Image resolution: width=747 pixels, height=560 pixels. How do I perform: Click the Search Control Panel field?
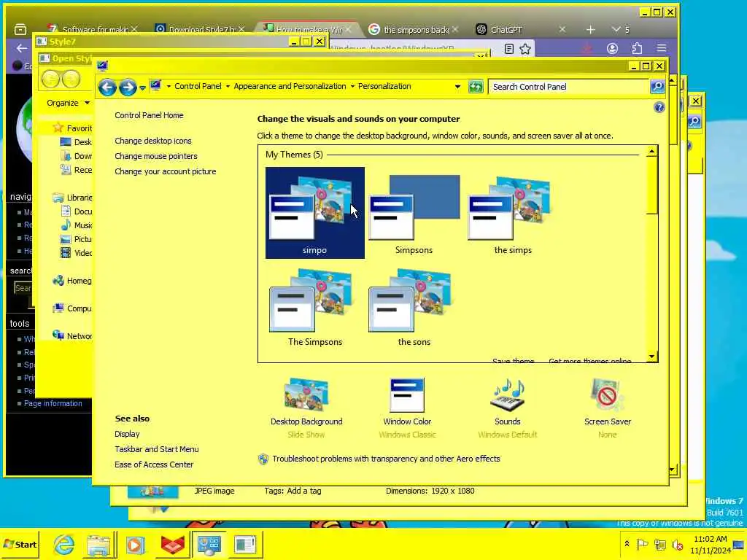click(569, 87)
